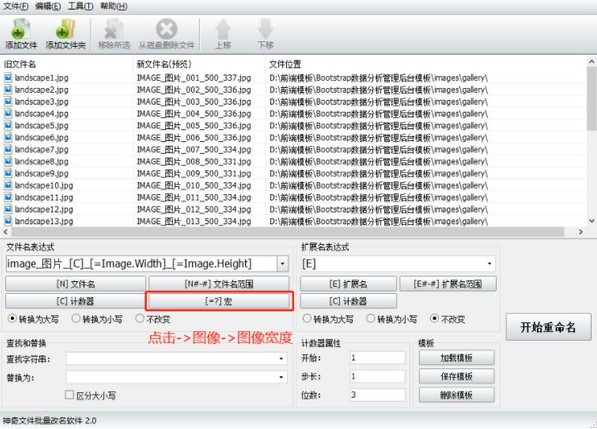Select the landscape1.jpg file icon

[x=8, y=78]
